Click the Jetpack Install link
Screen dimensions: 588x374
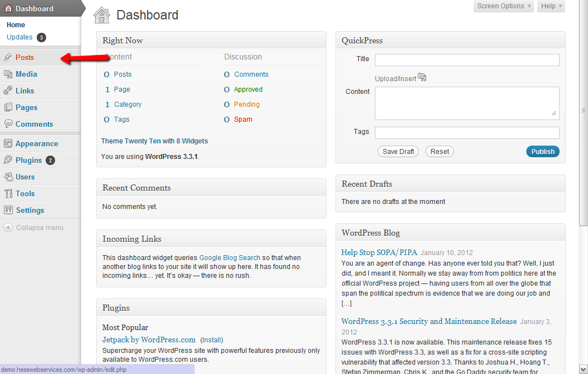[x=211, y=340]
